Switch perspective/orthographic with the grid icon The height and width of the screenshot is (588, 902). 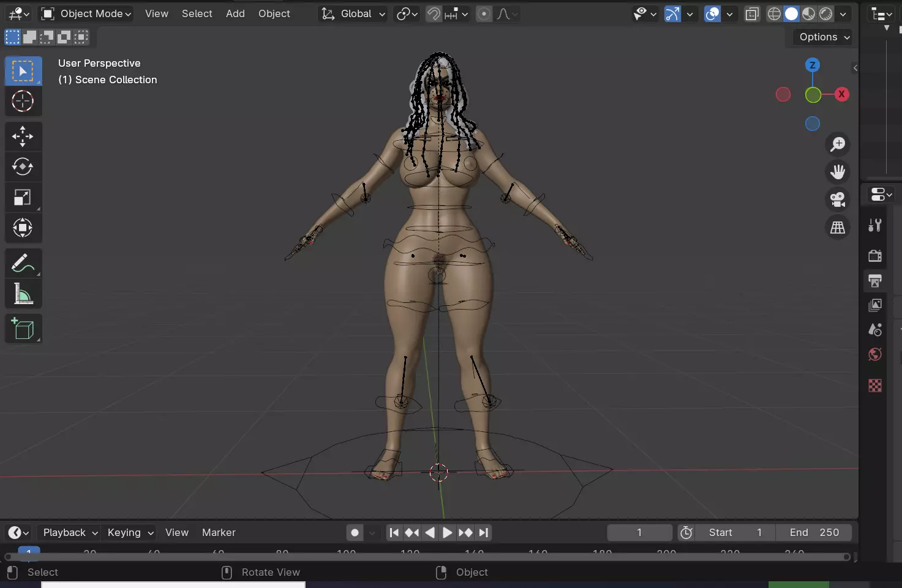838,228
